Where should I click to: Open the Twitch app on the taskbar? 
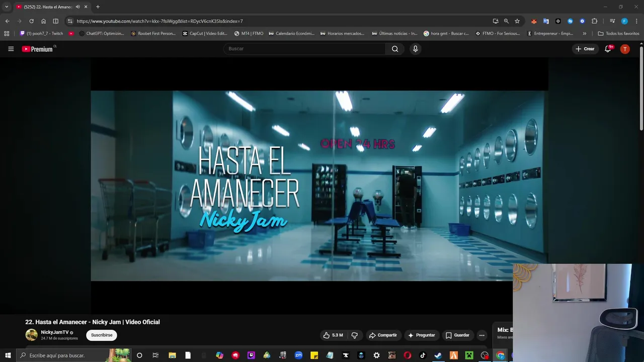click(x=251, y=355)
